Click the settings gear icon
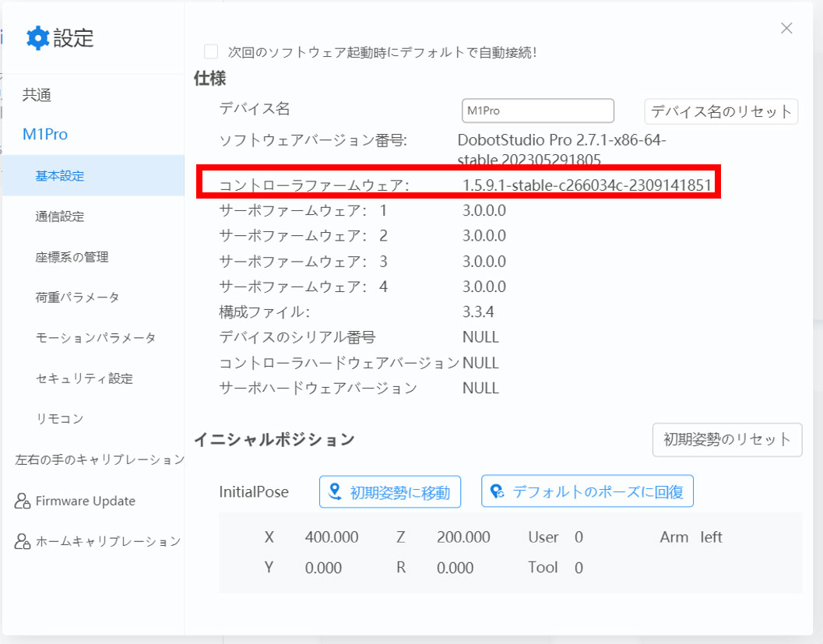The width and height of the screenshot is (823, 644). click(x=37, y=37)
